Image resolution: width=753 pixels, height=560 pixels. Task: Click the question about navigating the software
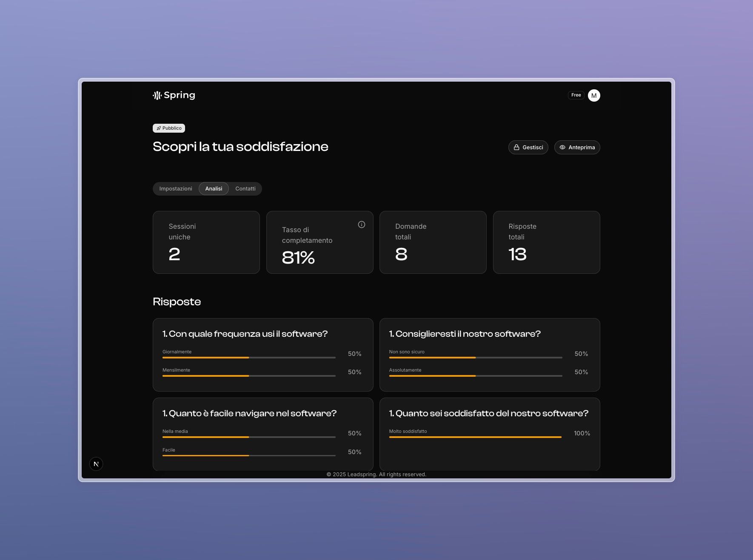(249, 413)
